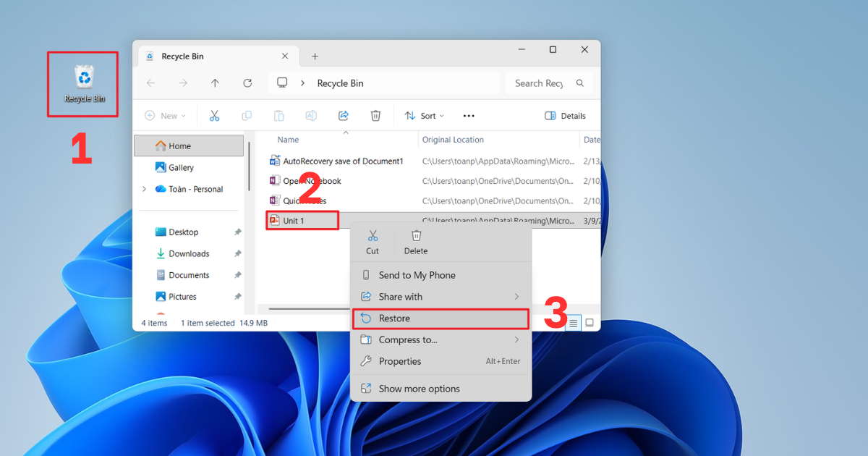Click the Rename icon in the toolbar

[x=311, y=115]
